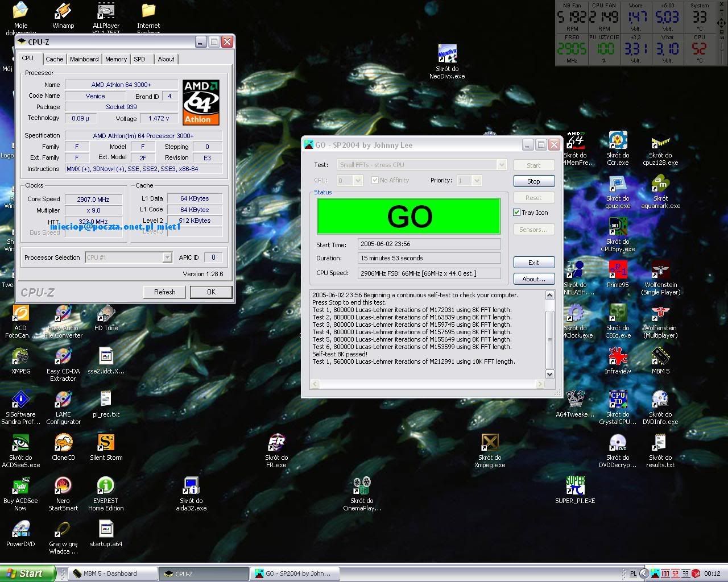Open CPUSpy.exe shortcut icon
The width and height of the screenshot is (728, 582).
point(618,234)
